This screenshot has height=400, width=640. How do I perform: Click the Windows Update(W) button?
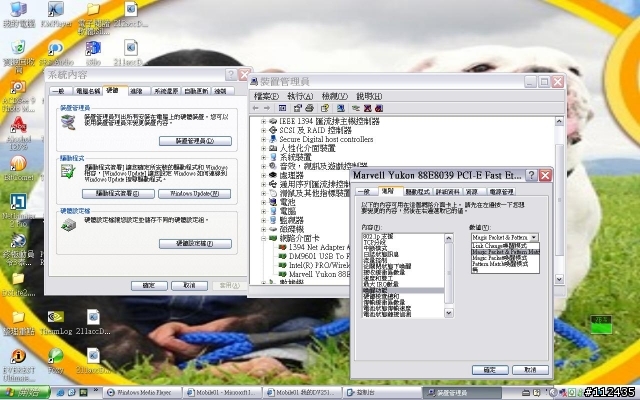(x=194, y=193)
